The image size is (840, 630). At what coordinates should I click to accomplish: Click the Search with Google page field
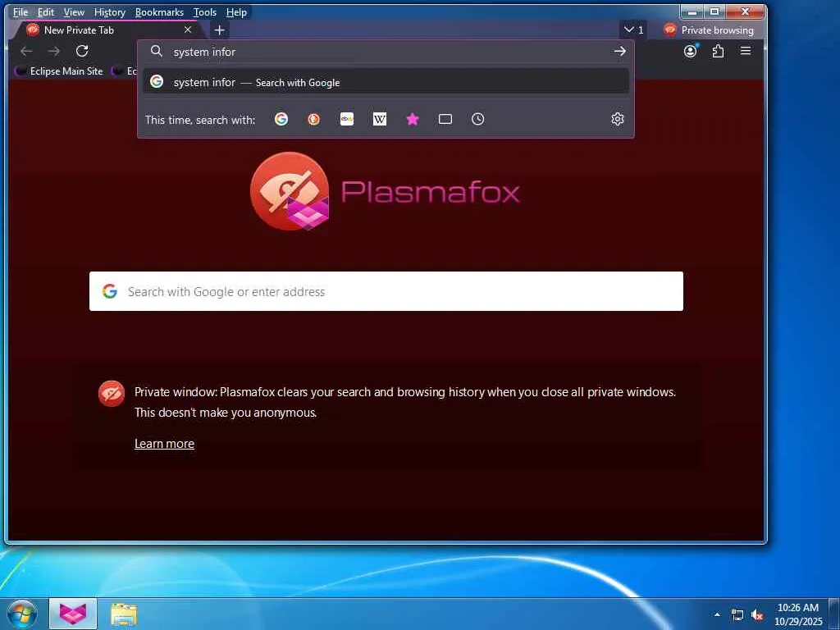(386, 291)
